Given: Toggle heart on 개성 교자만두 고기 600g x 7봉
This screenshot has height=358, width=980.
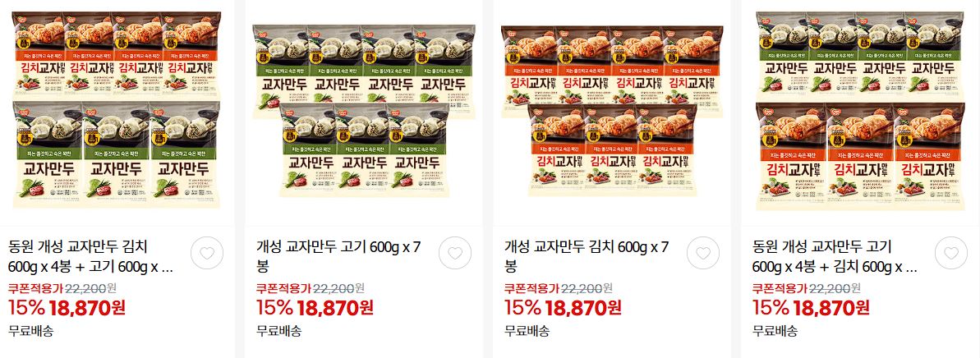Looking at the screenshot, I should point(455,254).
